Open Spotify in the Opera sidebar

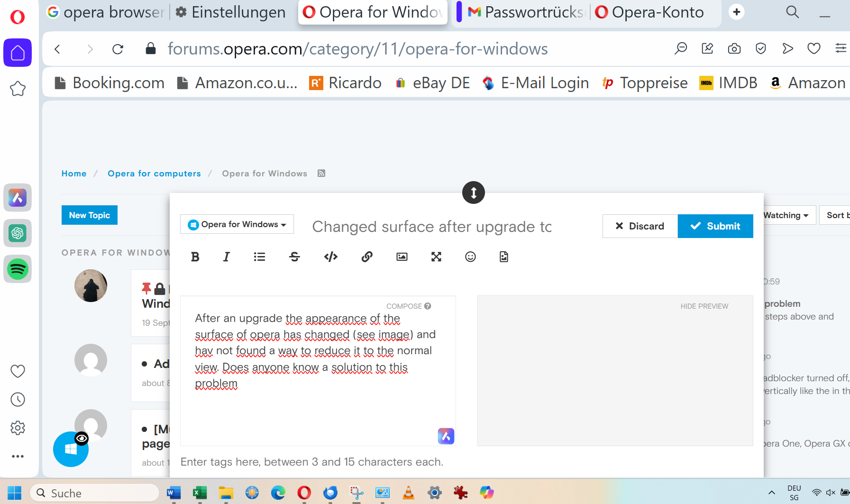point(18,269)
